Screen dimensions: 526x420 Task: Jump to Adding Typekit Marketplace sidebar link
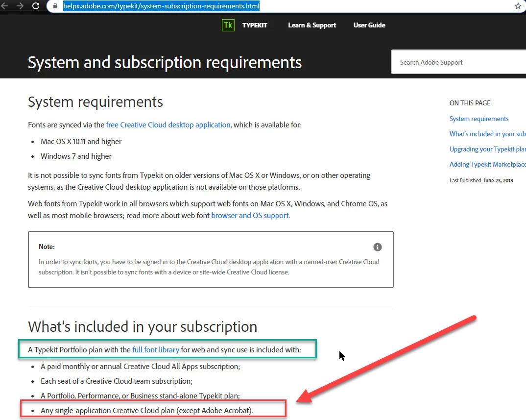487,164
